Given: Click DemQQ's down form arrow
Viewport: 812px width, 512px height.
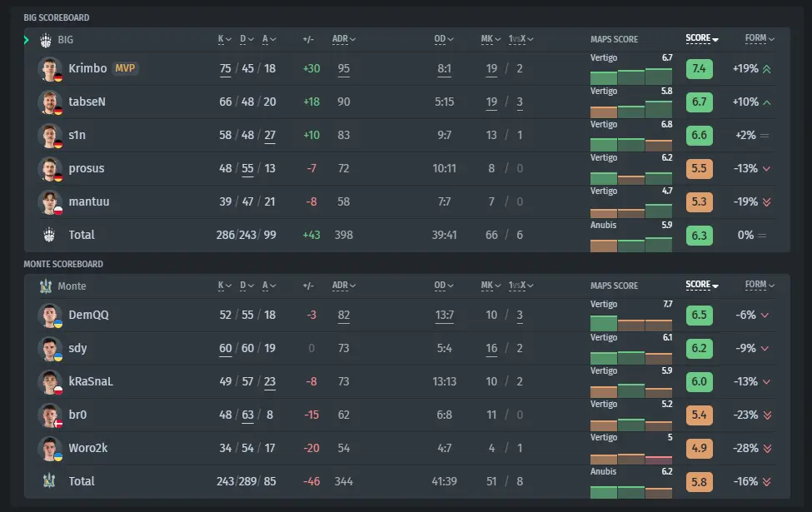Looking at the screenshot, I should click(765, 316).
